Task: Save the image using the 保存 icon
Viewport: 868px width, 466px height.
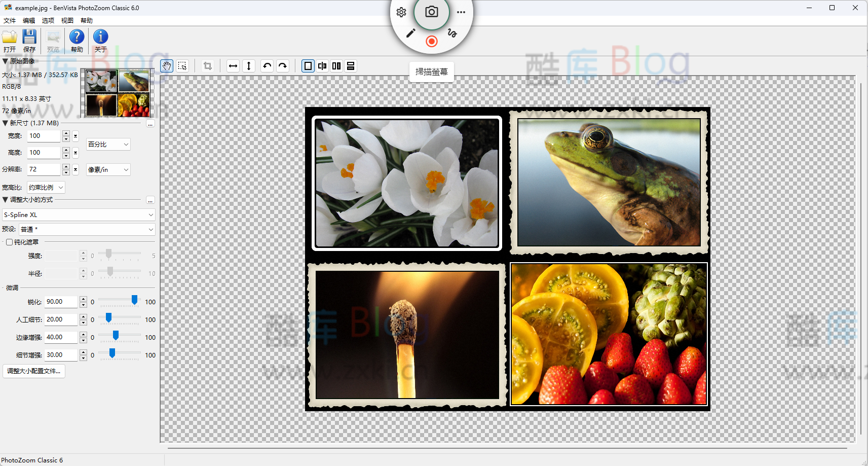Action: [29, 41]
